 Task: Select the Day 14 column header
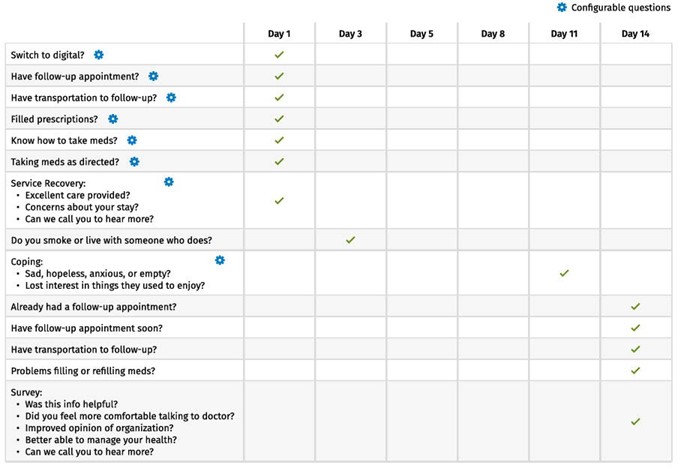pos(635,33)
